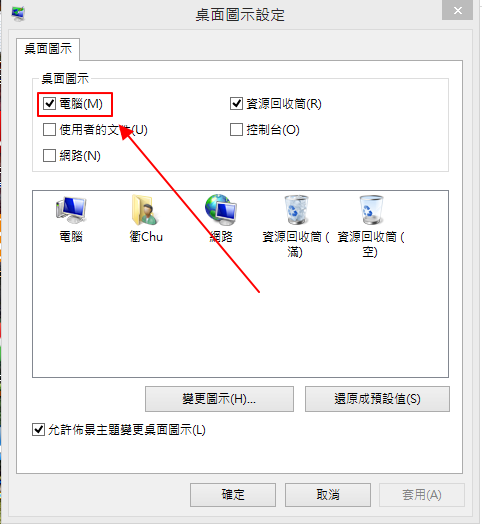
Task: Click the title bar monitor icon
Action: tap(18, 13)
